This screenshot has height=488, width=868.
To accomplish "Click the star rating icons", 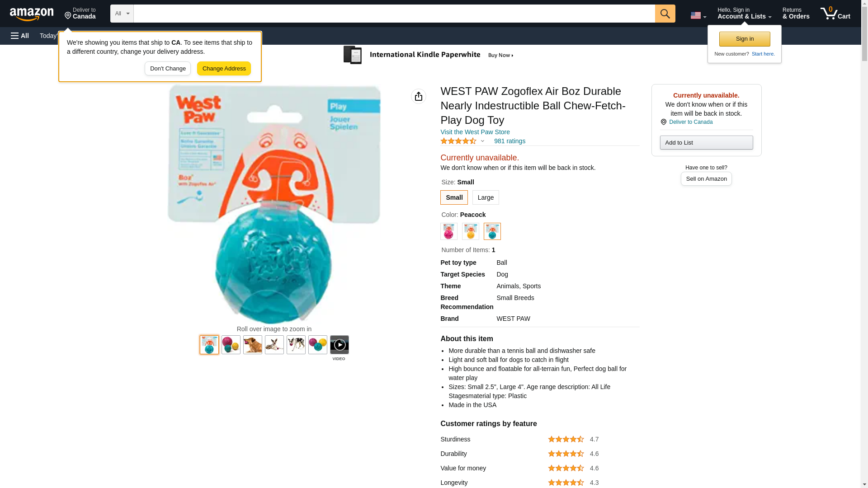I will 458,141.
